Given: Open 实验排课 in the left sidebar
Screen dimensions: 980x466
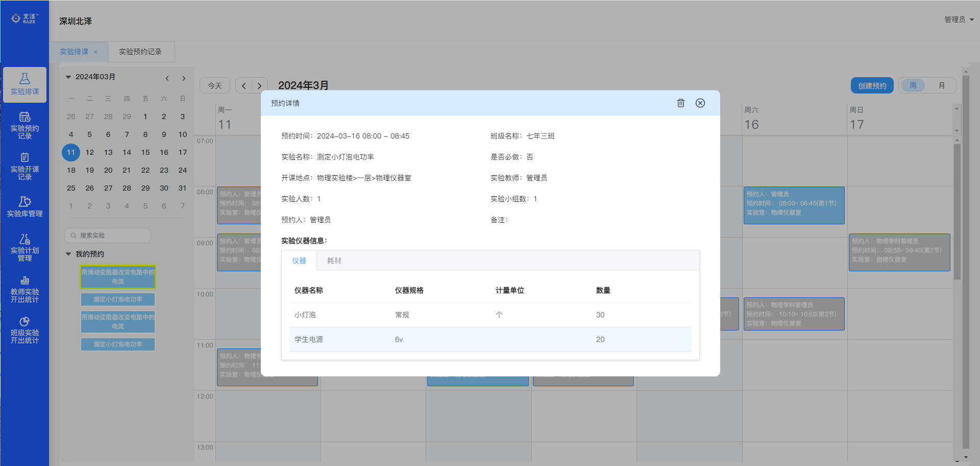Looking at the screenshot, I should coord(24,84).
